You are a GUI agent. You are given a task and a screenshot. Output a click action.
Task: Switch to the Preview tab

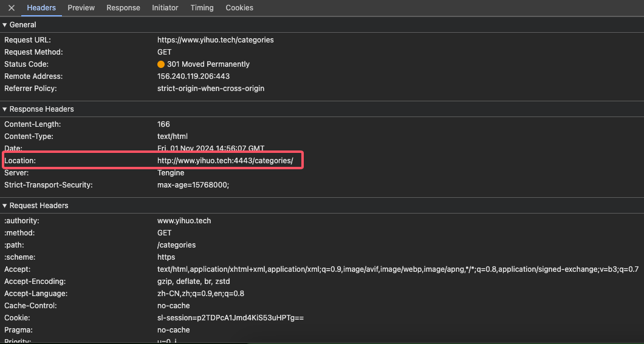coord(81,8)
